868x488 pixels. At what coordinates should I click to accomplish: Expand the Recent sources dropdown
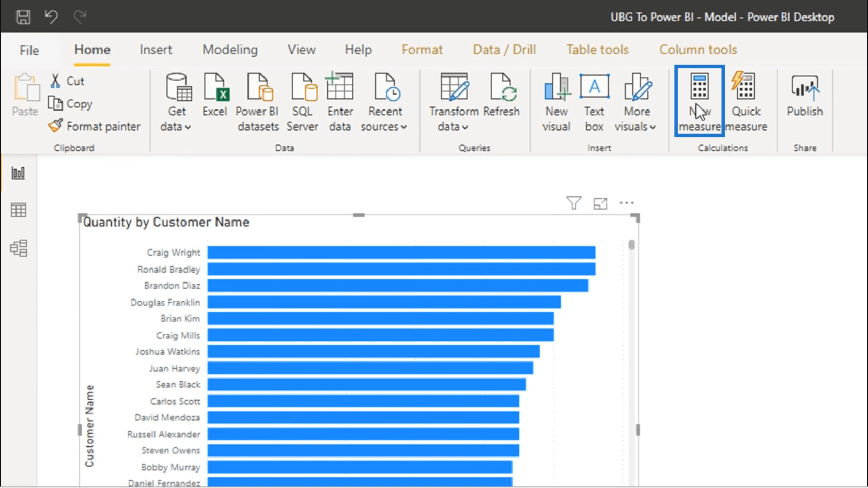coord(384,127)
